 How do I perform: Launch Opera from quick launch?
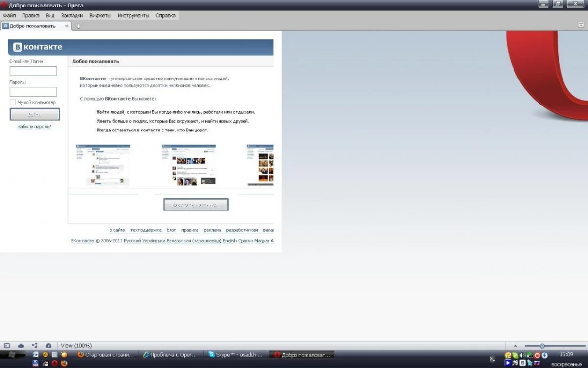pyautogui.click(x=55, y=363)
